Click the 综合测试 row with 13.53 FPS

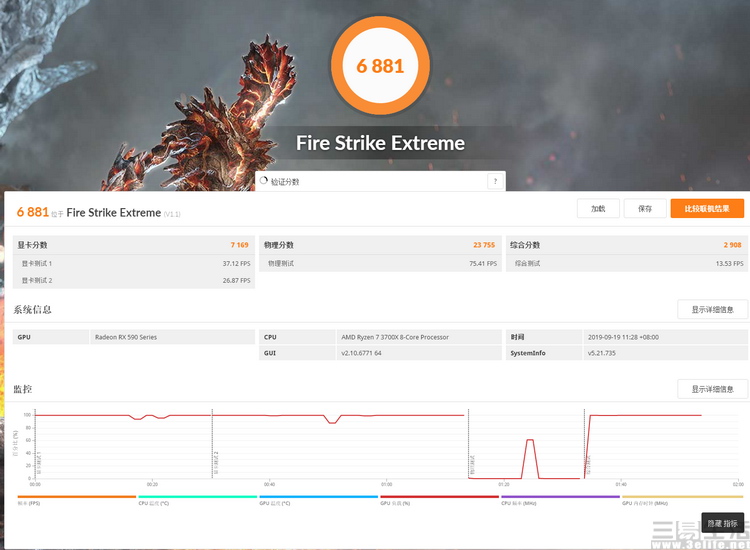627,264
